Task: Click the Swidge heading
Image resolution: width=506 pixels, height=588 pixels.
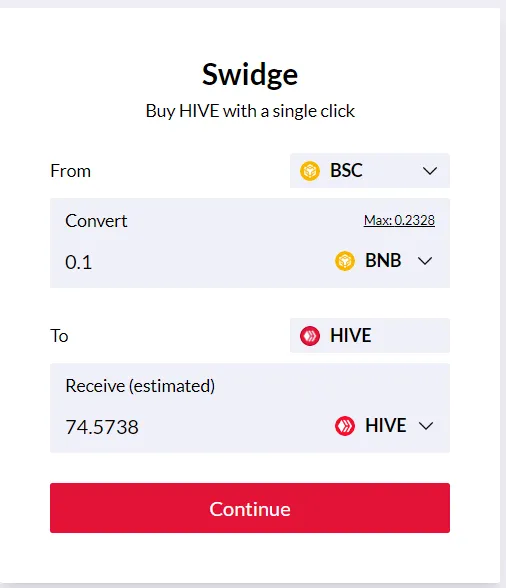Action: tap(250, 75)
